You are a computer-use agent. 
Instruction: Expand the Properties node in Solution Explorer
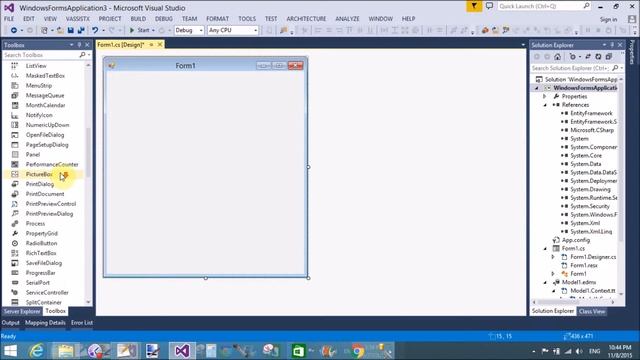pos(544,96)
